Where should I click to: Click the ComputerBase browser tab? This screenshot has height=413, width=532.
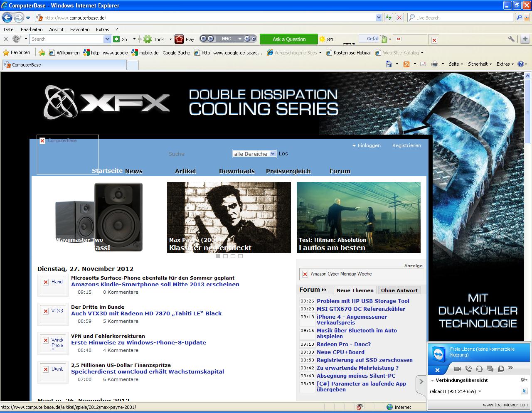coord(64,65)
